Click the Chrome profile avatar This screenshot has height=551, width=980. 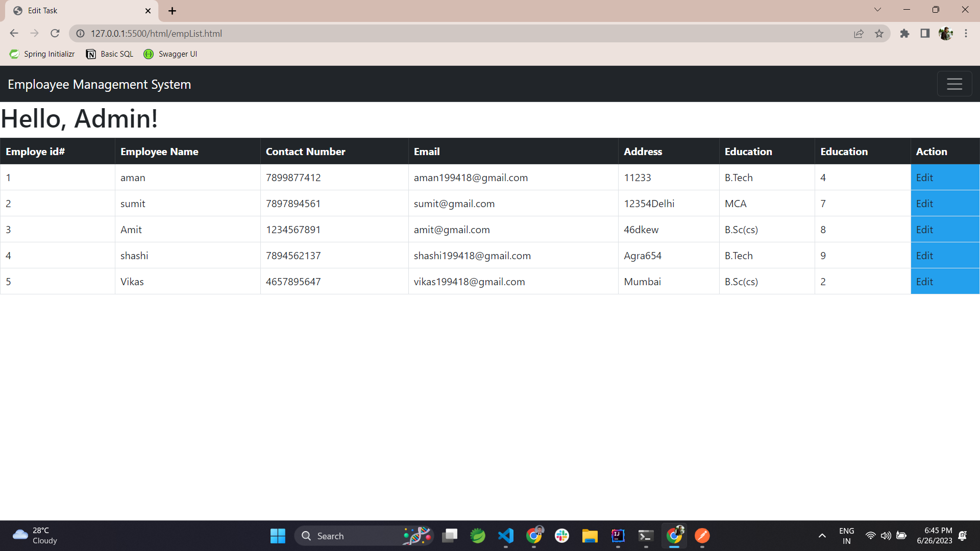coord(946,33)
